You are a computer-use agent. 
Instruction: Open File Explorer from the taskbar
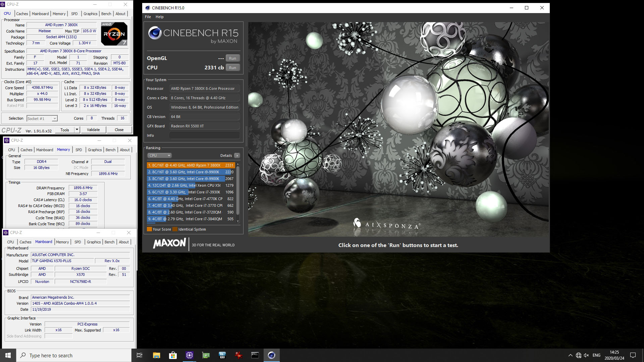click(x=156, y=355)
